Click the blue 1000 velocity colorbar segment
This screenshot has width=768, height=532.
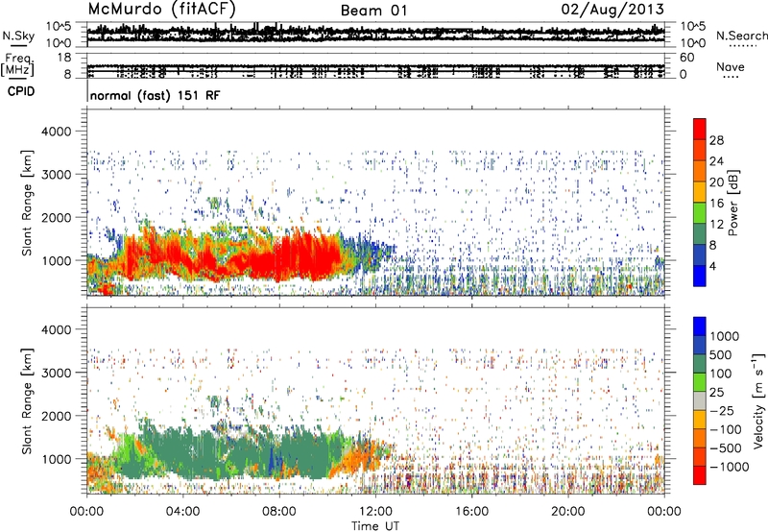pyautogui.click(x=700, y=326)
